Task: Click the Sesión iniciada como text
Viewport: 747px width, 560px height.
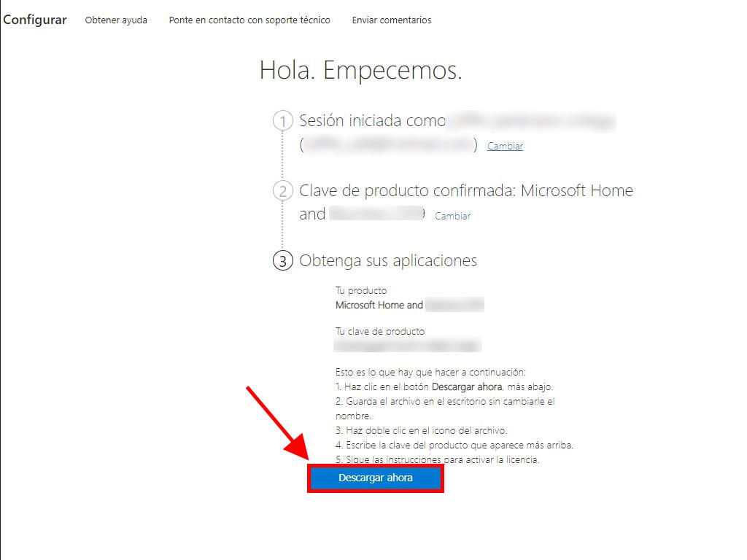Action: 372,121
